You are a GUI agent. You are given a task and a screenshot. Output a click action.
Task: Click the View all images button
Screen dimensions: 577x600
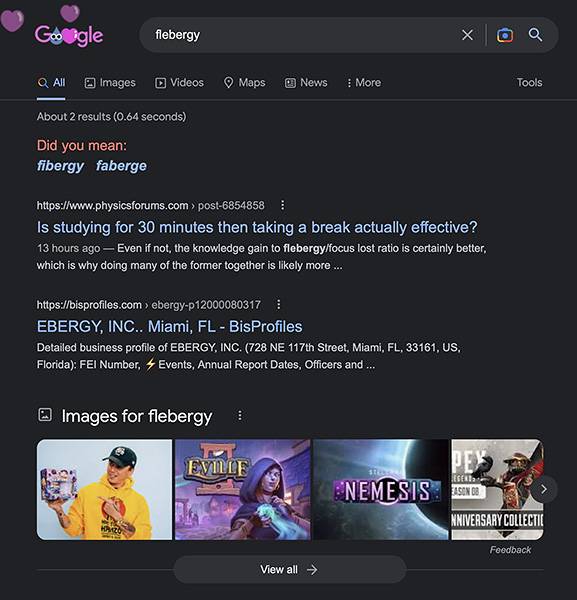tap(290, 569)
